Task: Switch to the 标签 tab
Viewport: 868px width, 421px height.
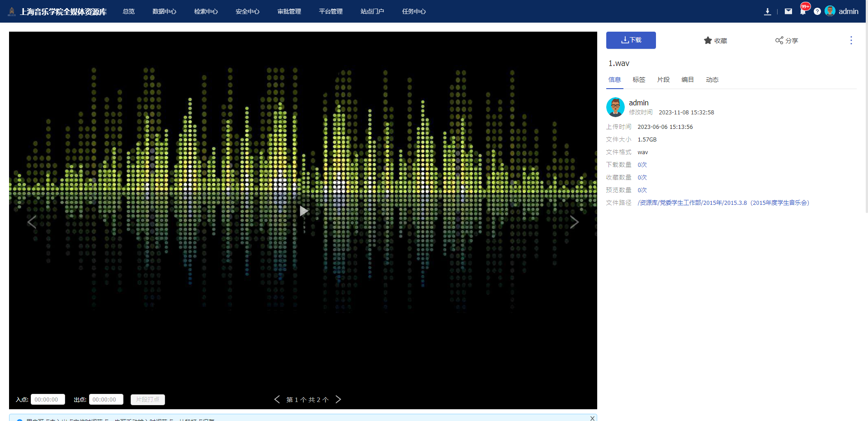Action: (x=639, y=80)
